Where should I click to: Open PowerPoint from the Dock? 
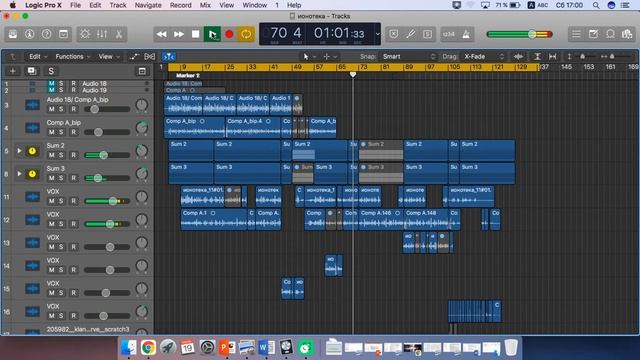pyautogui.click(x=227, y=347)
